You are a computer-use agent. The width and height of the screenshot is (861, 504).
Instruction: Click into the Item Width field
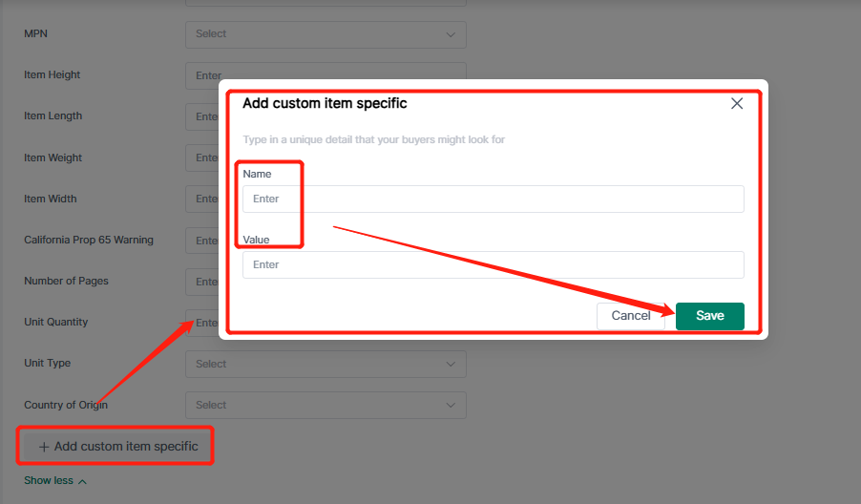pyautogui.click(x=202, y=199)
